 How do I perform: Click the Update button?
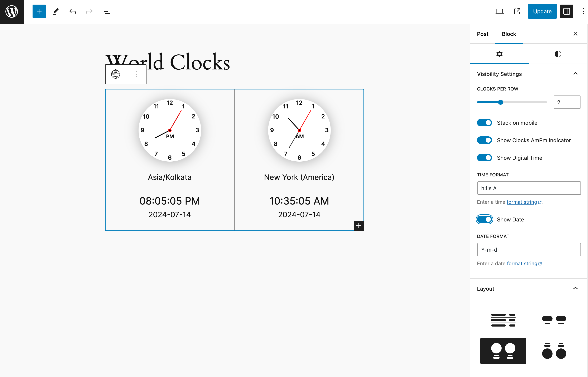[542, 11]
